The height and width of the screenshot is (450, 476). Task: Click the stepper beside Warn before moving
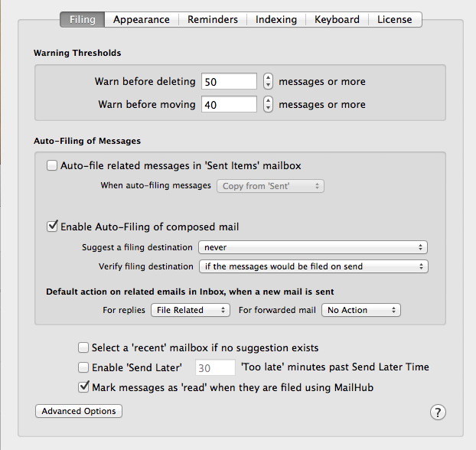268,104
